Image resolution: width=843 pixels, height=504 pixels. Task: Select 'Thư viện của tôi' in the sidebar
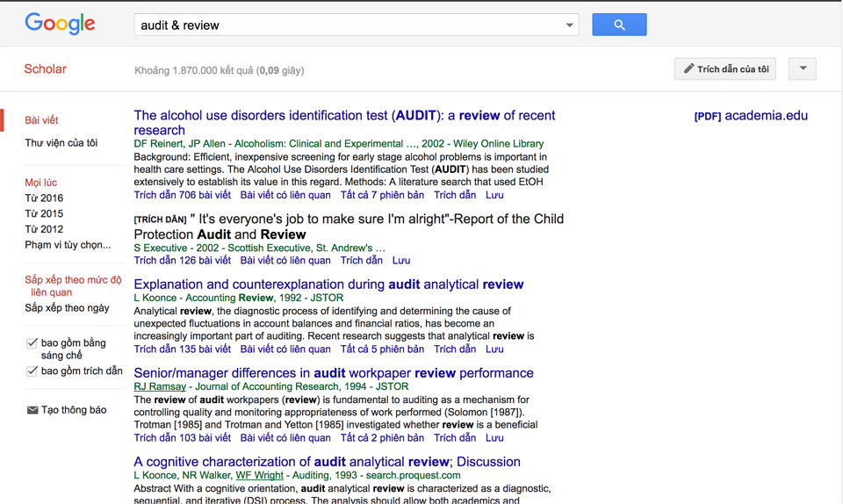[x=61, y=143]
